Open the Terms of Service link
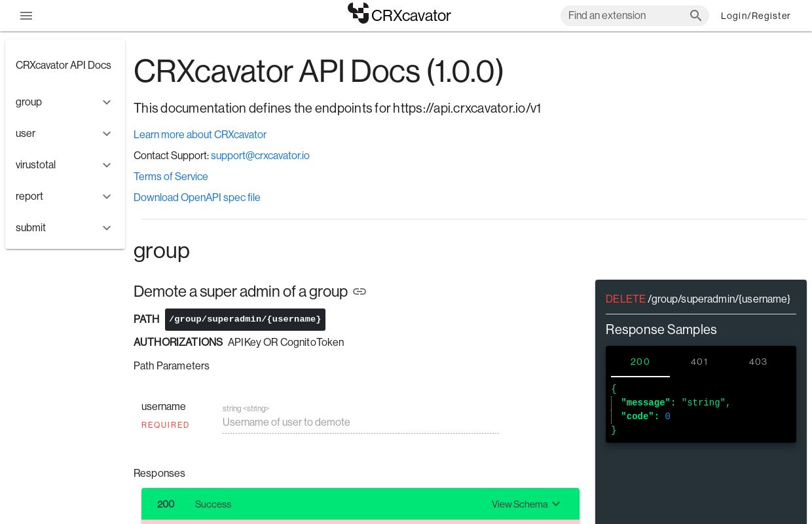Viewport: 812px width, 524px height. tap(171, 176)
